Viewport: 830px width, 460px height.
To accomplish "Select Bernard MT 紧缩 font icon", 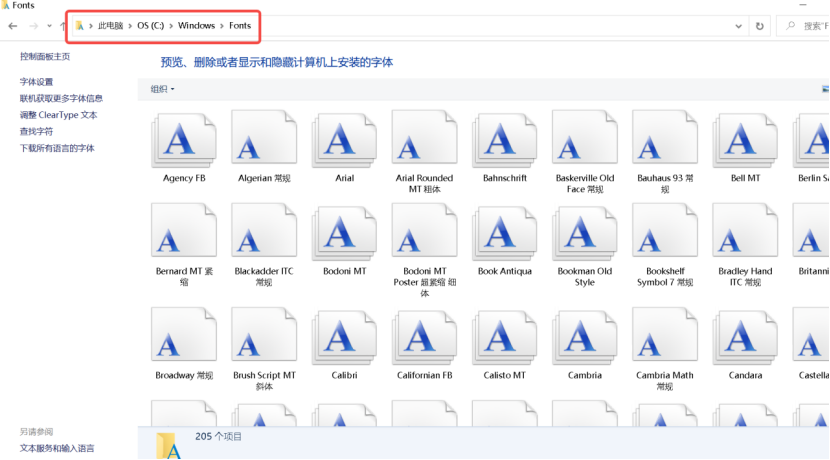I will 184,231.
